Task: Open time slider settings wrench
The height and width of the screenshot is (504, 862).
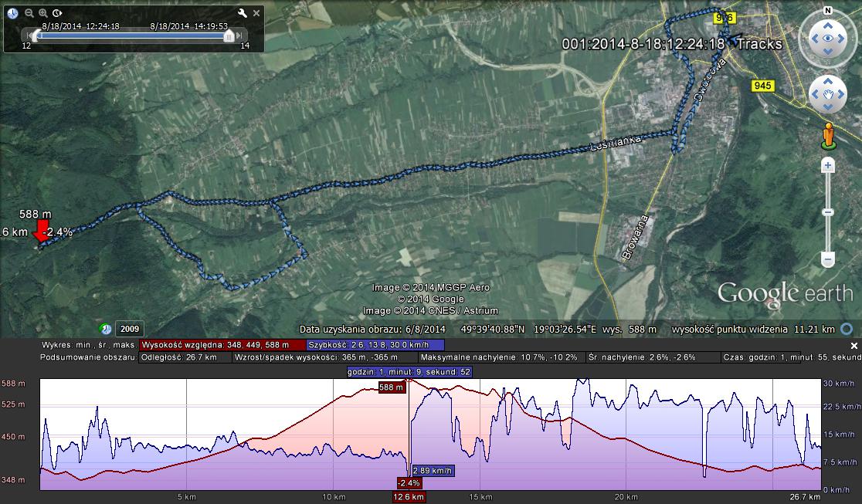Action: pyautogui.click(x=242, y=13)
